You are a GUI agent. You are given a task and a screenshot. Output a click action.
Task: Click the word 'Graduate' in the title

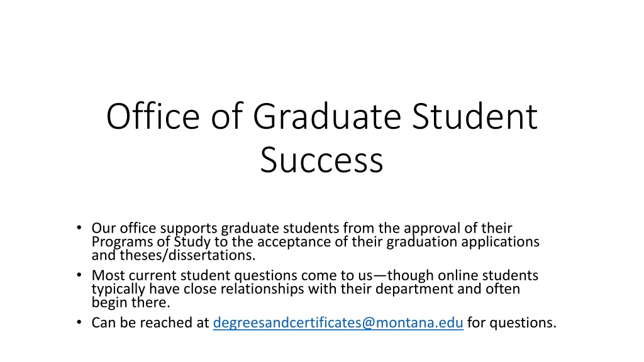[327, 116]
